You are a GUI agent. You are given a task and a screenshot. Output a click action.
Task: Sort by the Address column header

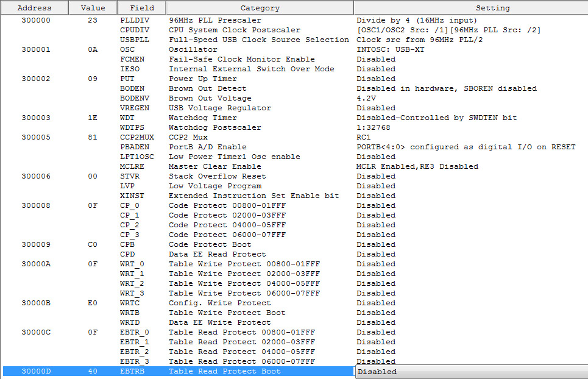pos(34,8)
